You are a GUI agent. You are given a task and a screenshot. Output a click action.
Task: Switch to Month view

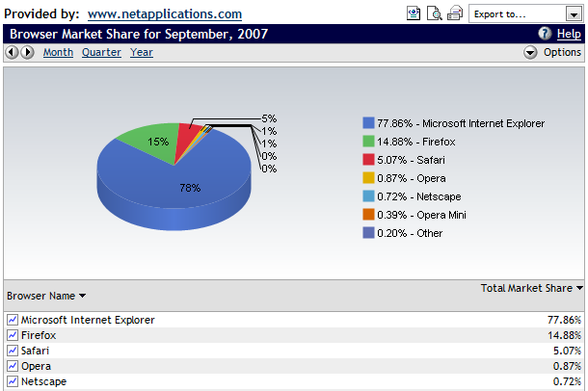coord(58,52)
